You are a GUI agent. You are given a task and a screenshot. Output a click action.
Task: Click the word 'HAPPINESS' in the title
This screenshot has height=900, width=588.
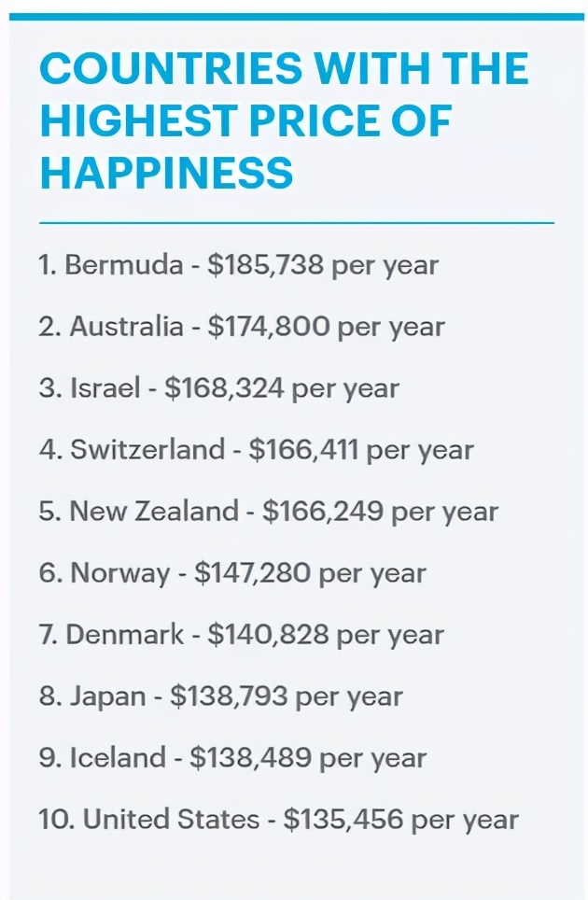(166, 173)
